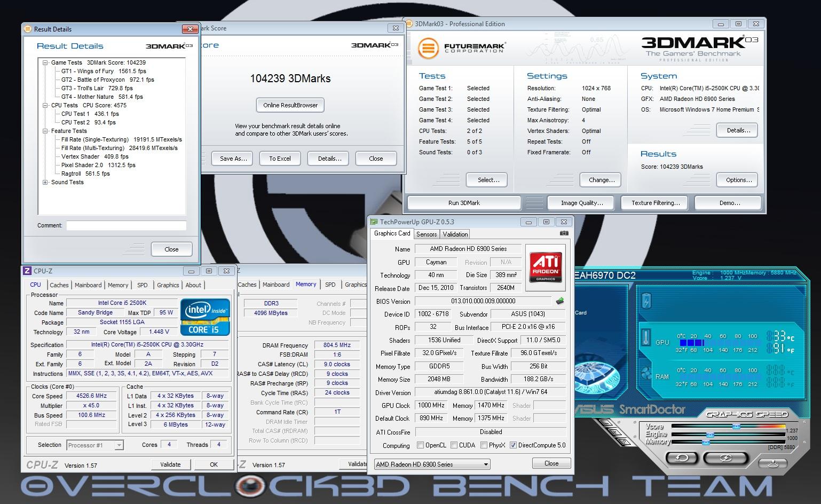Click the BIOS save icon in GPU-Z

(x=560, y=301)
